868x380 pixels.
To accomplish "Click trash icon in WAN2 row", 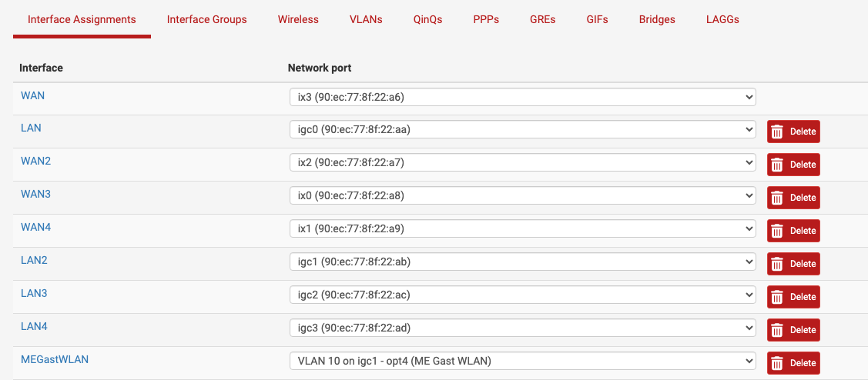I will [x=777, y=165].
